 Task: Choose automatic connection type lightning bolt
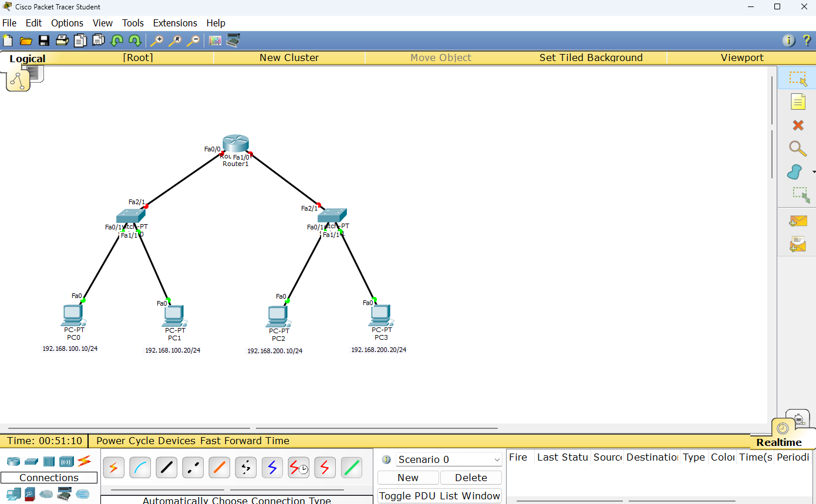114,468
